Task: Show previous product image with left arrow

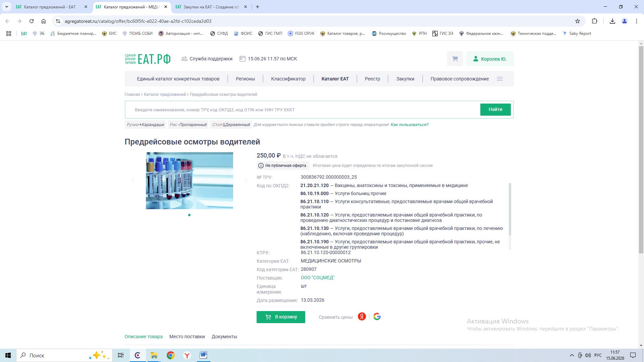Action: [x=133, y=181]
